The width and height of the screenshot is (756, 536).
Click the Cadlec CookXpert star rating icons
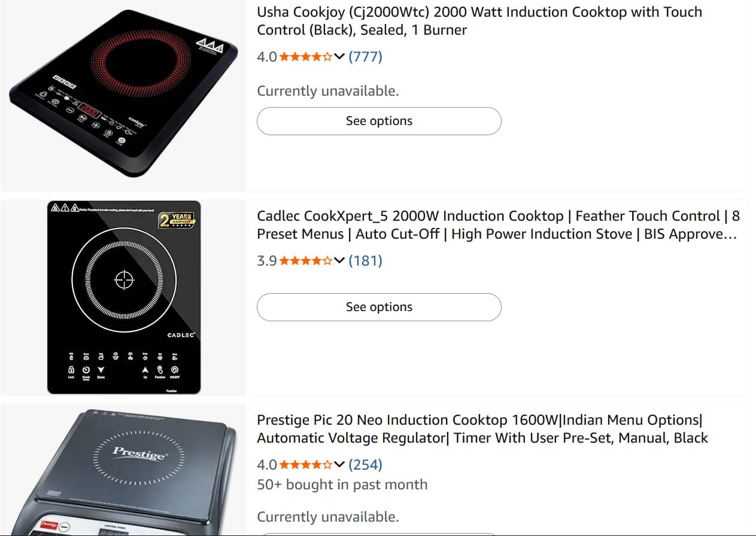(x=305, y=261)
